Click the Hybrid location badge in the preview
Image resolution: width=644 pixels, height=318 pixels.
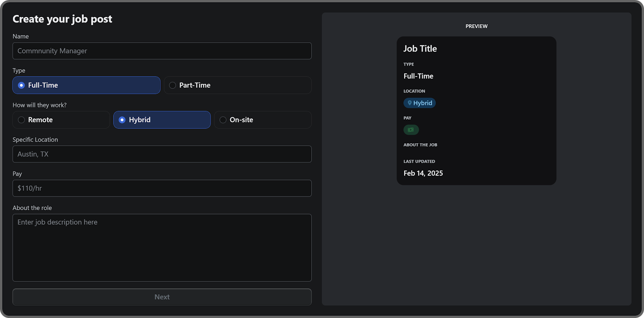click(419, 103)
